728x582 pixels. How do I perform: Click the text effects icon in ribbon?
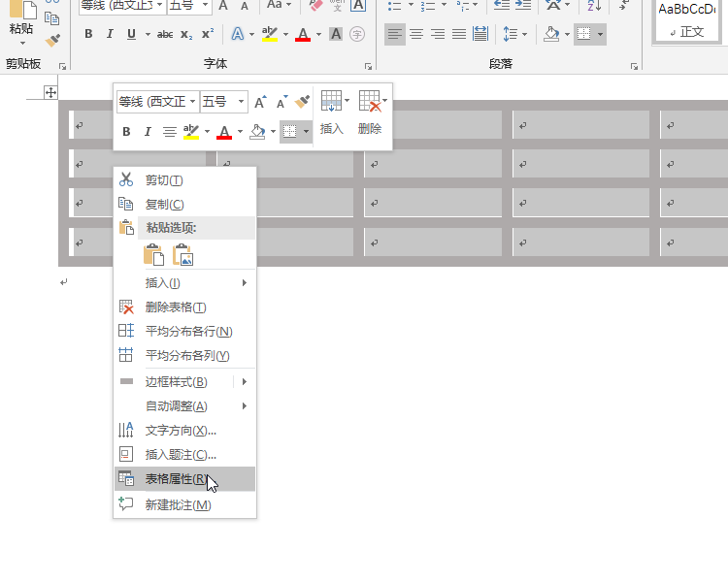click(237, 34)
